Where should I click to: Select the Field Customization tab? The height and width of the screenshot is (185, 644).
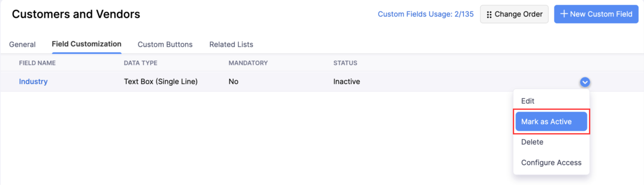point(86,44)
